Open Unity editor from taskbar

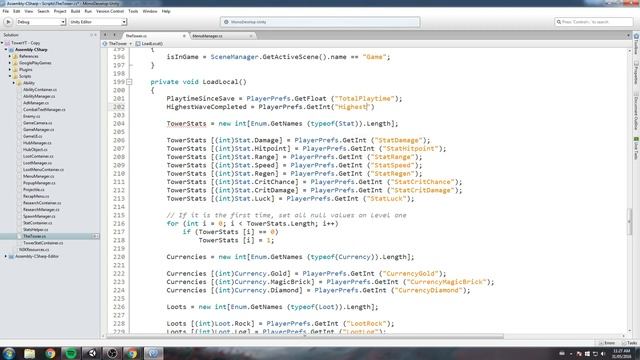tap(92, 353)
